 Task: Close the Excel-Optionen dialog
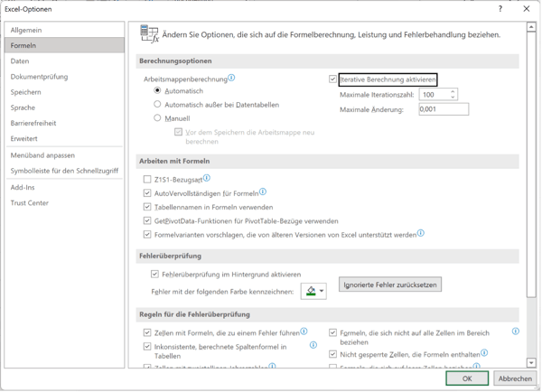click(x=526, y=9)
